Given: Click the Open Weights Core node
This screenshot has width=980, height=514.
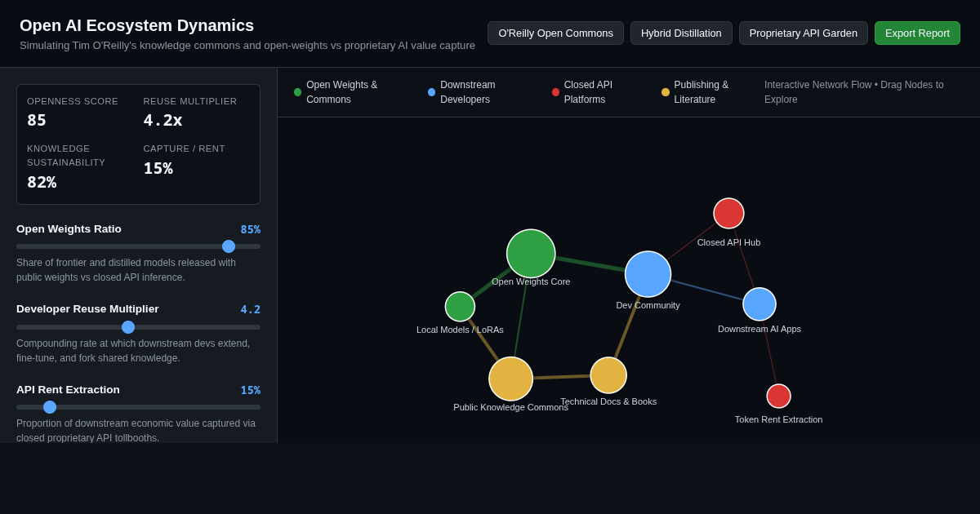Looking at the screenshot, I should pyautogui.click(x=531, y=254).
